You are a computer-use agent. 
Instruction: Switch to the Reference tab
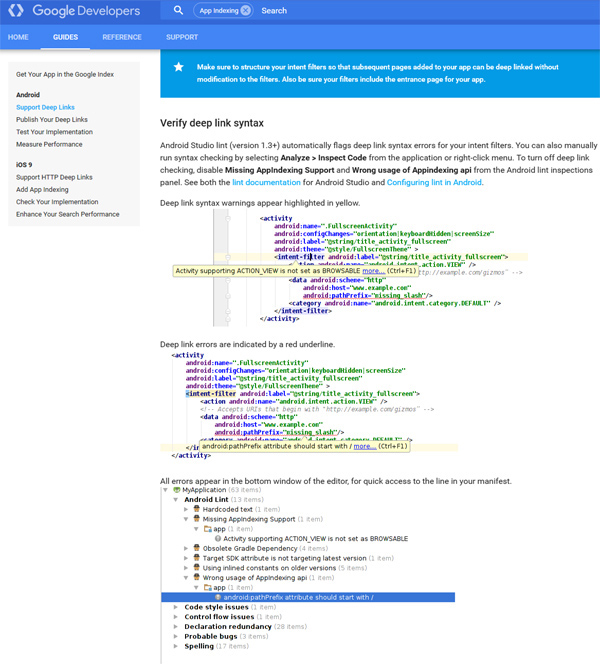pos(121,37)
